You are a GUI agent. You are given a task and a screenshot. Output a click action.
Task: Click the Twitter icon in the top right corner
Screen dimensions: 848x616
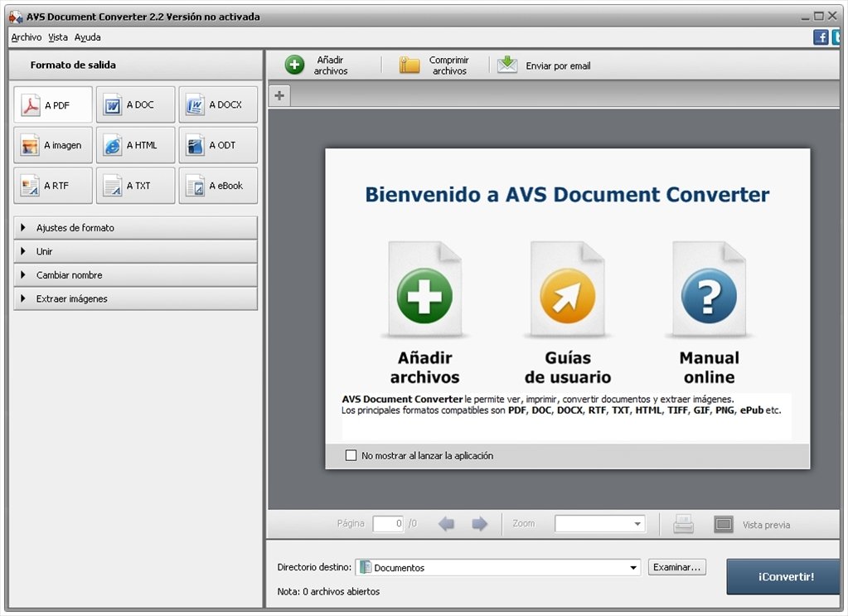coord(836,36)
